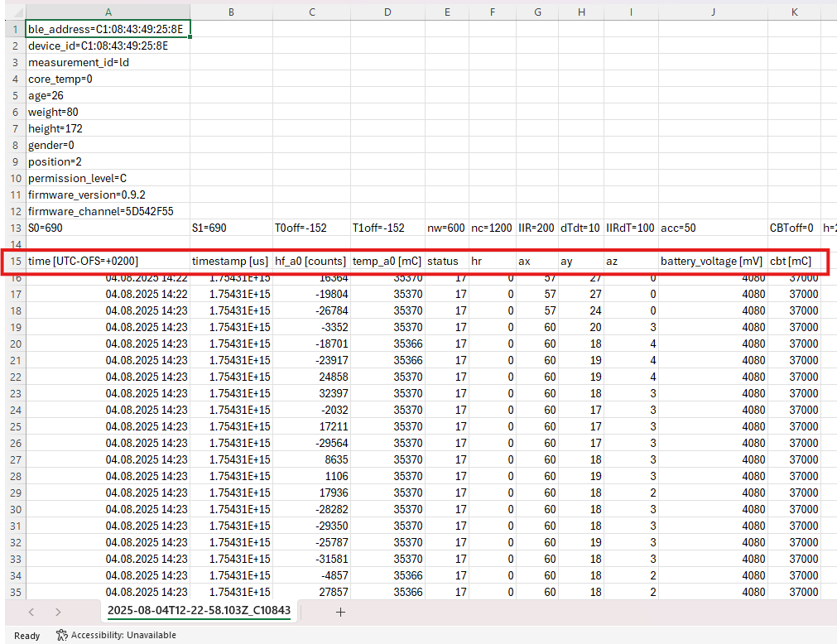The image size is (837, 644).
Task: Click the status header cell
Action: tap(447, 261)
